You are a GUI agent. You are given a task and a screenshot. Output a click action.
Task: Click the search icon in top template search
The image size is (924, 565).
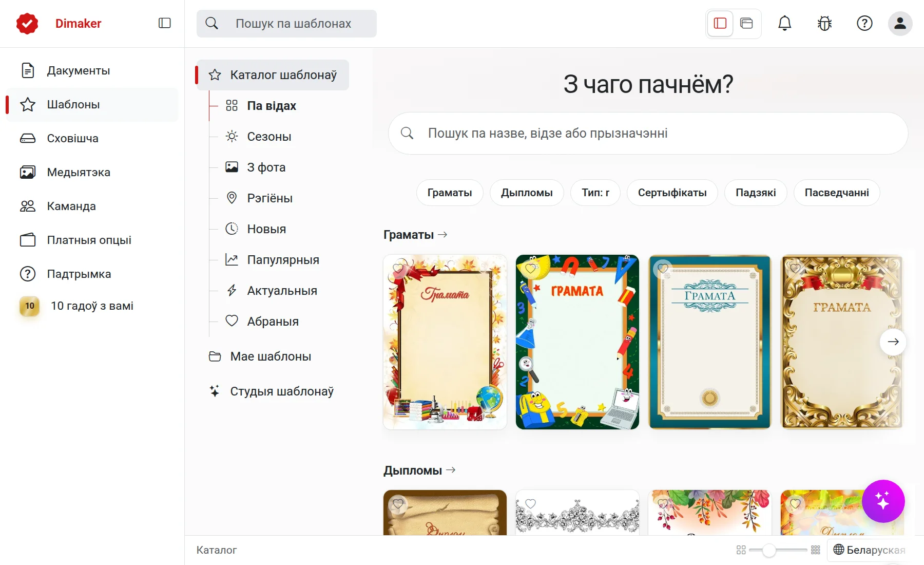[211, 24]
